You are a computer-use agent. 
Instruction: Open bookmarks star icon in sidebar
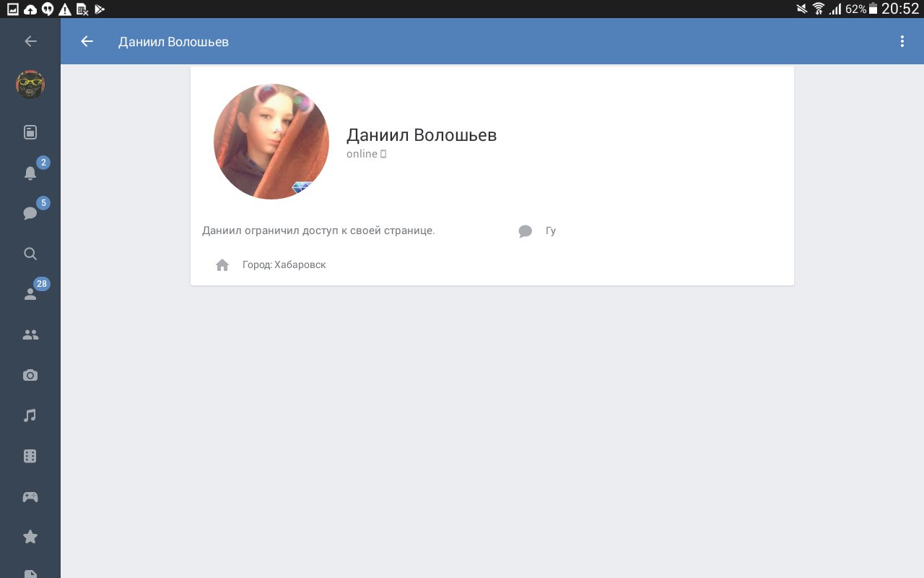30,537
